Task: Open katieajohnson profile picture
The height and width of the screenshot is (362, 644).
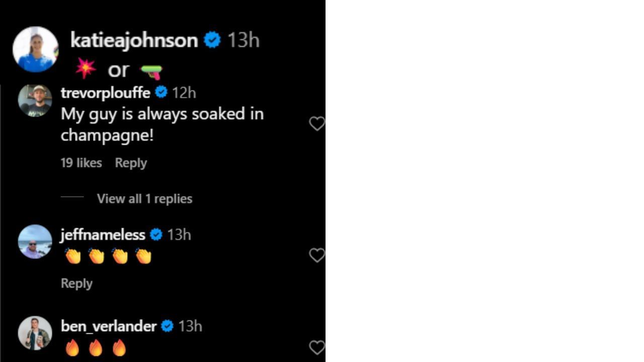Action: tap(35, 49)
